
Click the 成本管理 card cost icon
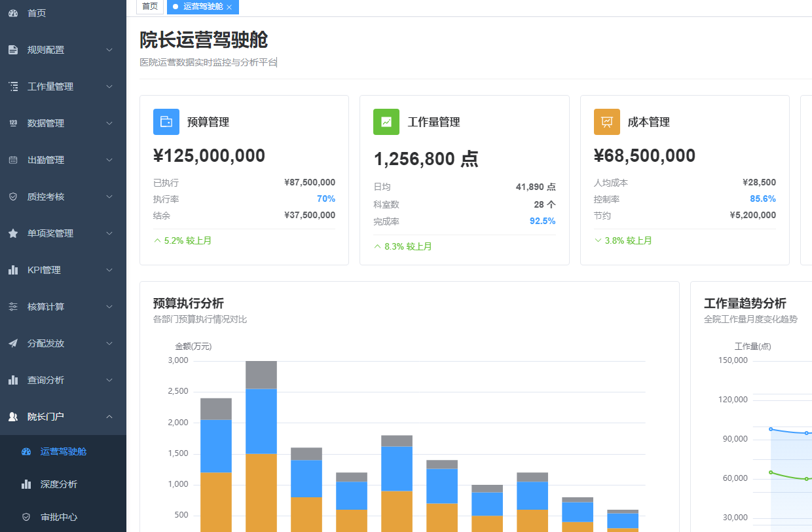pos(606,122)
